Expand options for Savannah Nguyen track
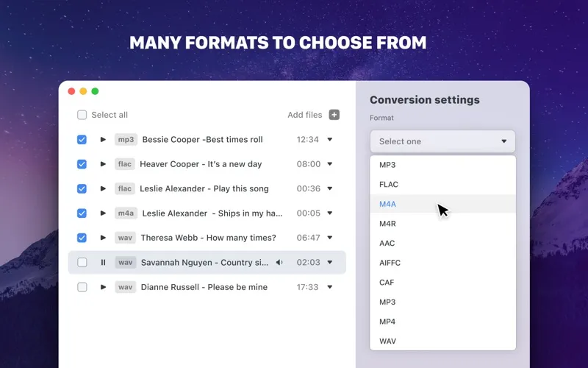588x368 pixels. coord(329,263)
